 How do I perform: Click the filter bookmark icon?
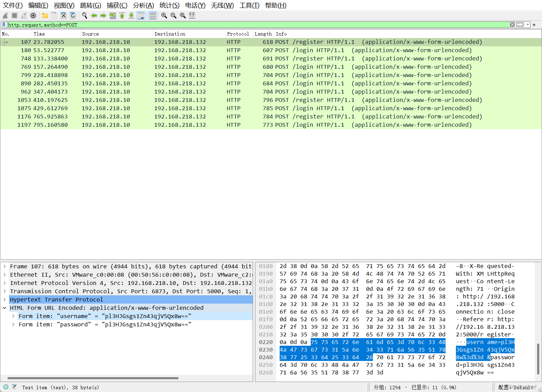click(4, 25)
